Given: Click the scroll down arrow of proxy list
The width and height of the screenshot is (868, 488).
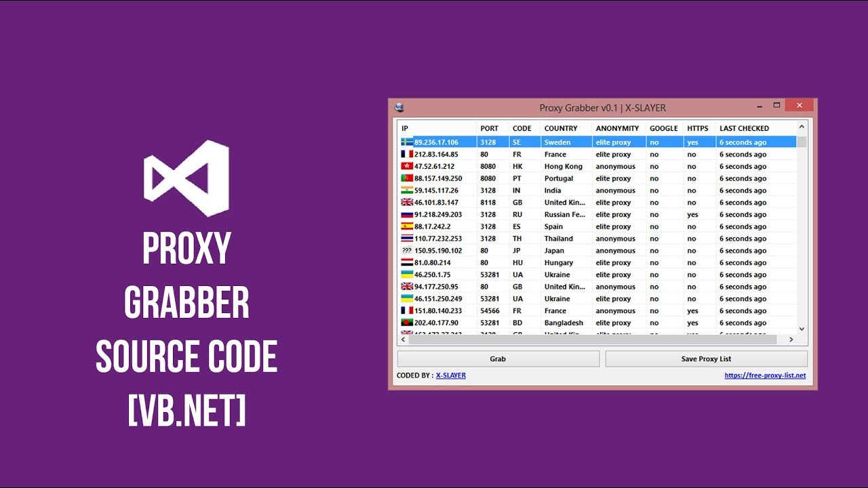Looking at the screenshot, I should click(x=802, y=329).
